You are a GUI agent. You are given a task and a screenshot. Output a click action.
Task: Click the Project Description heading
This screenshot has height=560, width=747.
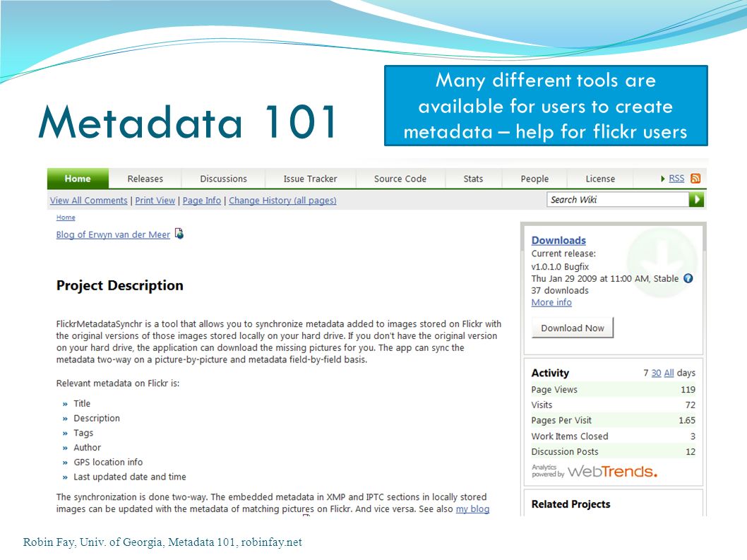(119, 285)
